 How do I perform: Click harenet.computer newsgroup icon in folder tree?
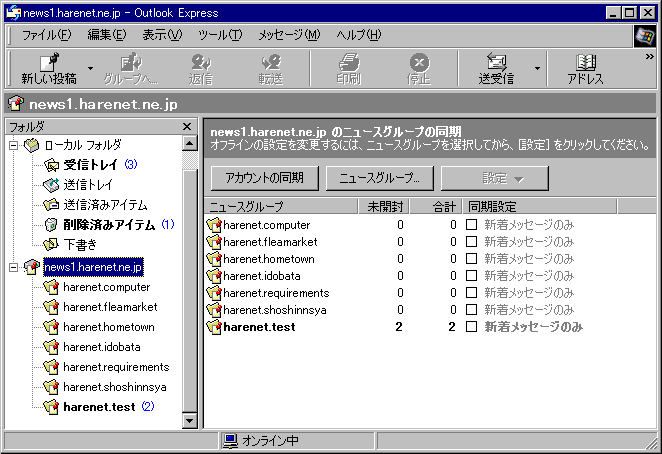point(51,287)
